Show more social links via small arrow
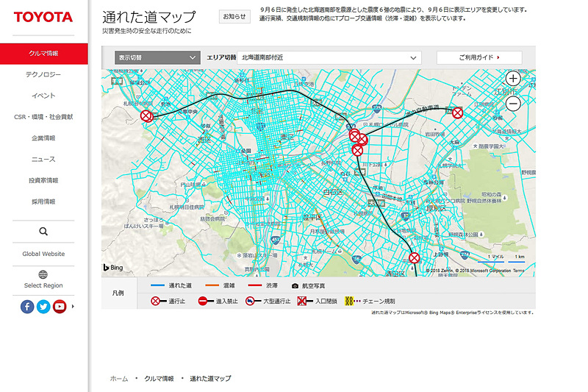The width and height of the screenshot is (588, 392). coord(73,306)
